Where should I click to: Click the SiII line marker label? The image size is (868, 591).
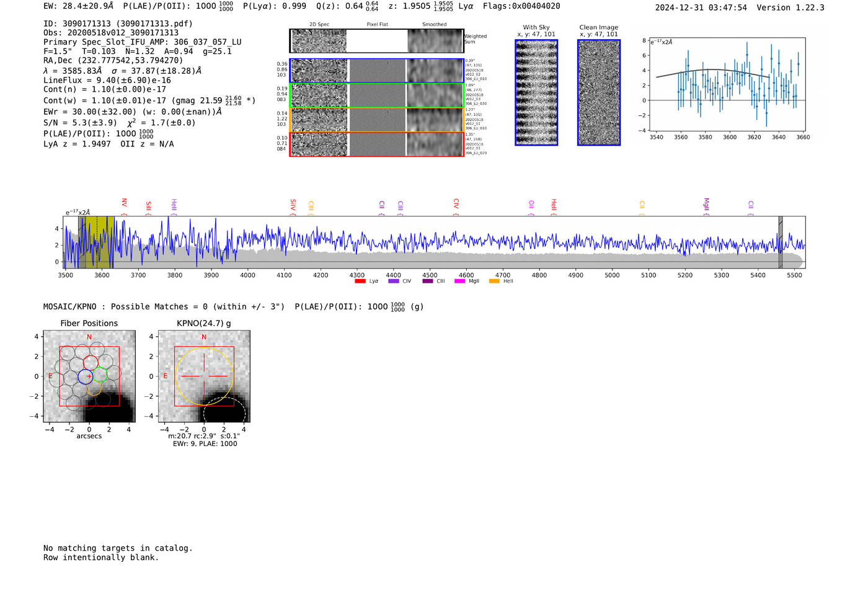pyautogui.click(x=148, y=208)
